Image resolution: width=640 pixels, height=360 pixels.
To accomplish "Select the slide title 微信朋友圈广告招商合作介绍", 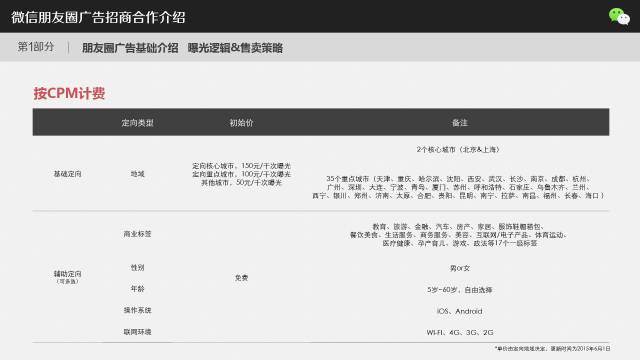I will click(x=98, y=18).
